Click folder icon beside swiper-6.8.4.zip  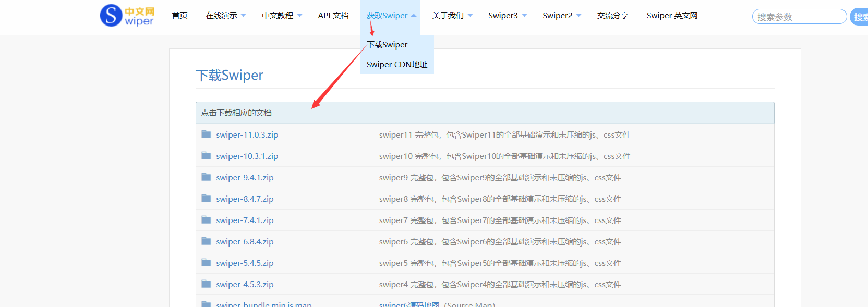pyautogui.click(x=206, y=241)
